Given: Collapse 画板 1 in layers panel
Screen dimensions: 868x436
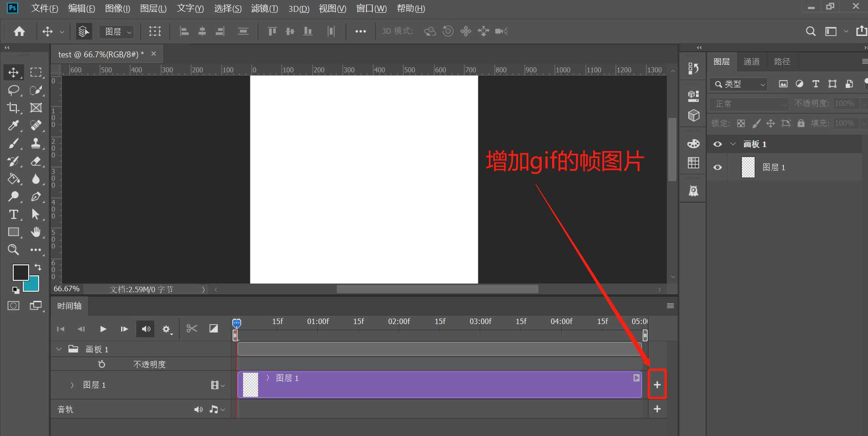Looking at the screenshot, I should (733, 144).
